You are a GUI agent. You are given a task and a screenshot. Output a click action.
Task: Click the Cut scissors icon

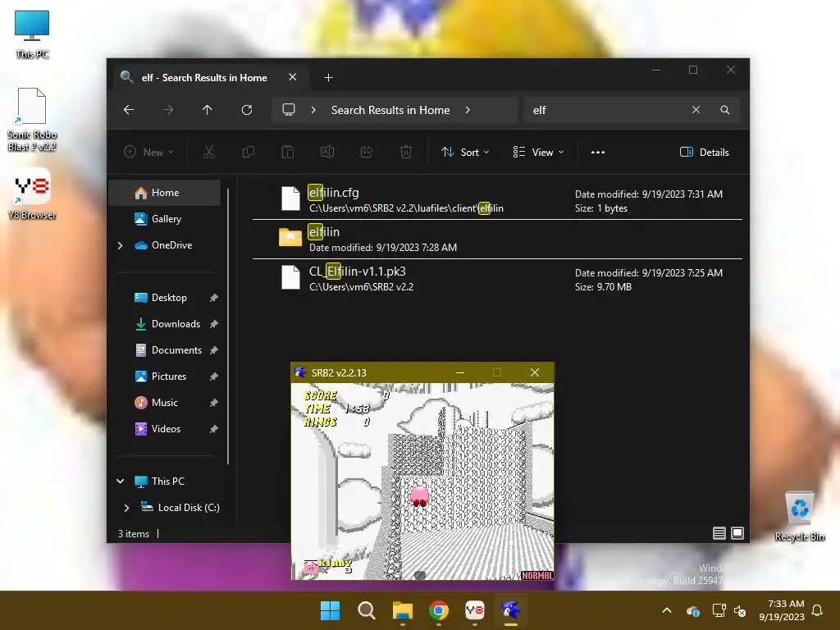click(209, 152)
